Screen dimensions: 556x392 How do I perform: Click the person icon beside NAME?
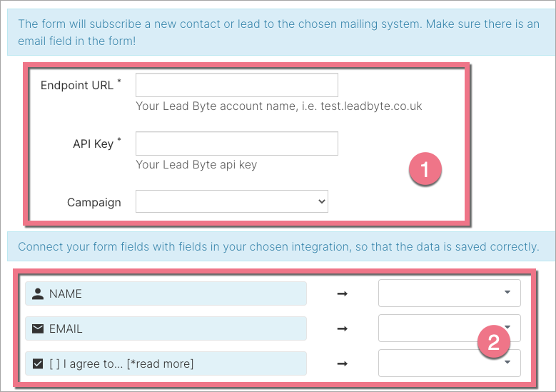pyautogui.click(x=37, y=293)
